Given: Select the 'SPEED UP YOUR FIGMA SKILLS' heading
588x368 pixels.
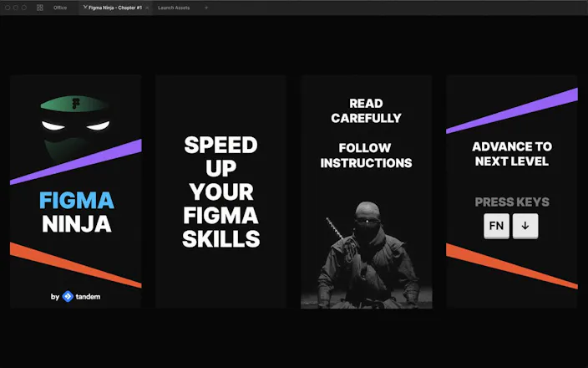Looking at the screenshot, I should (x=220, y=192).
